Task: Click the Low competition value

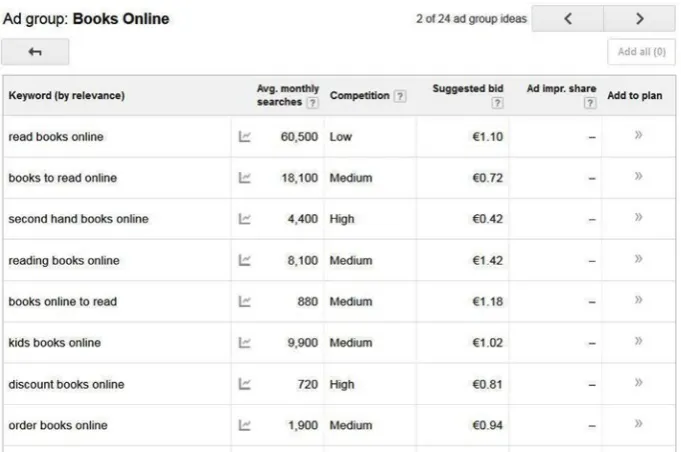Action: tap(340, 137)
